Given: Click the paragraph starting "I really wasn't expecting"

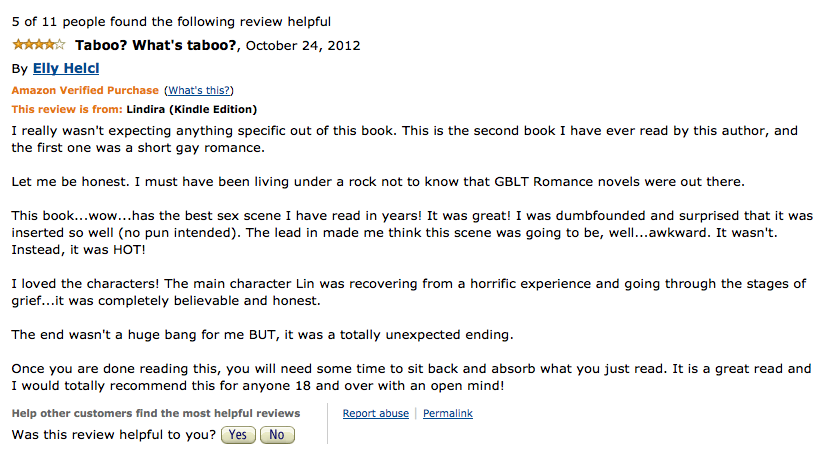Looking at the screenshot, I should (x=405, y=139).
